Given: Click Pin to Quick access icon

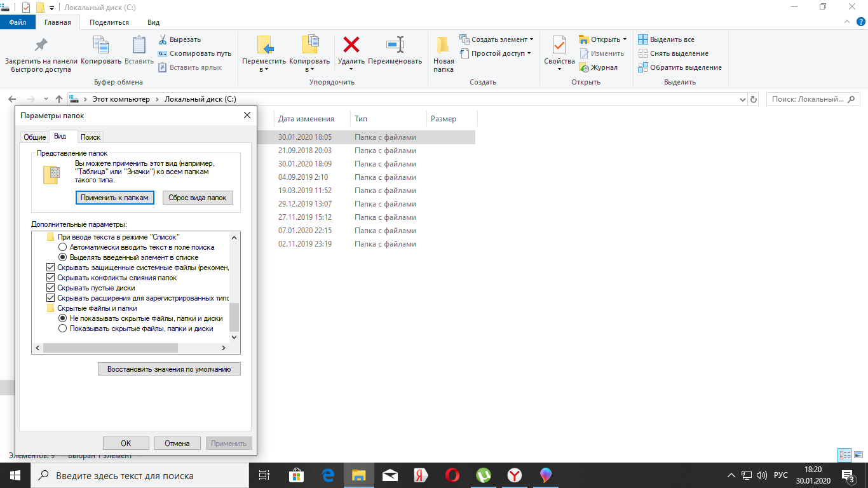Looking at the screenshot, I should [41, 45].
